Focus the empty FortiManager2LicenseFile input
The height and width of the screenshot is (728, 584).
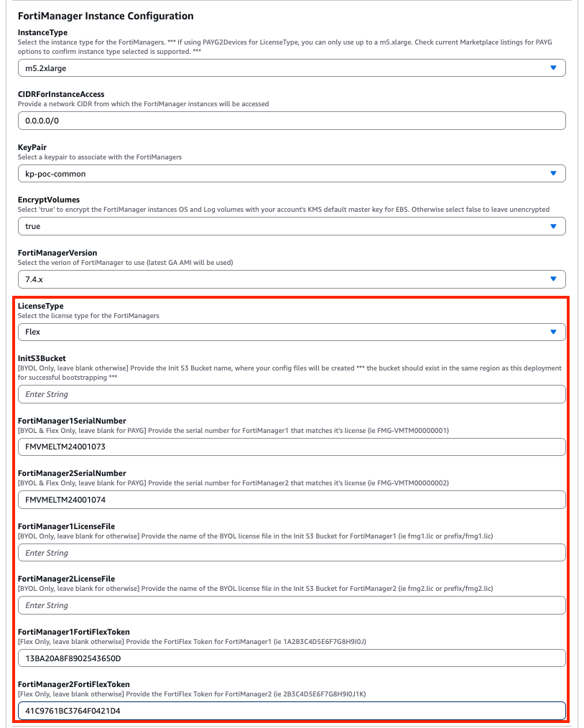(291, 605)
